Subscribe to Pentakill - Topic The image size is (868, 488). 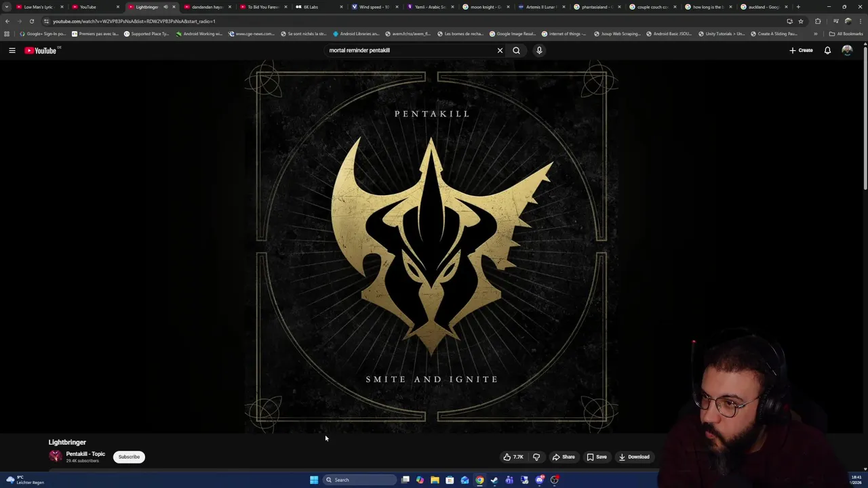129,457
